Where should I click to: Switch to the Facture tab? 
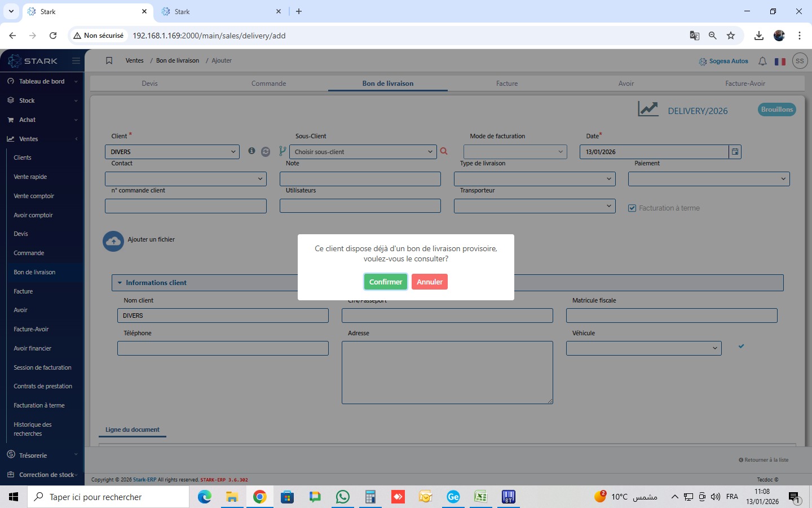507,84
